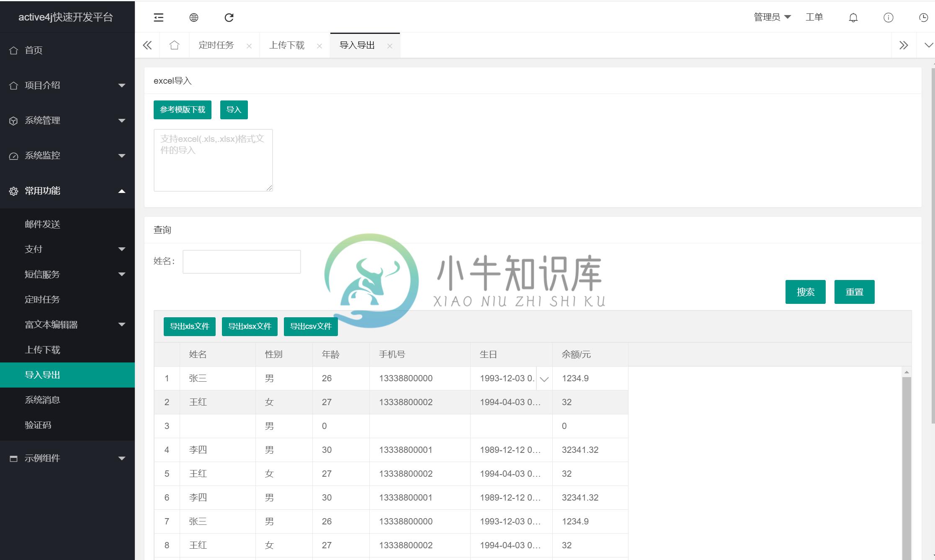Viewport: 935px width, 560px height.
Task: Export data with 导出csv文件 button
Action: pyautogui.click(x=311, y=326)
